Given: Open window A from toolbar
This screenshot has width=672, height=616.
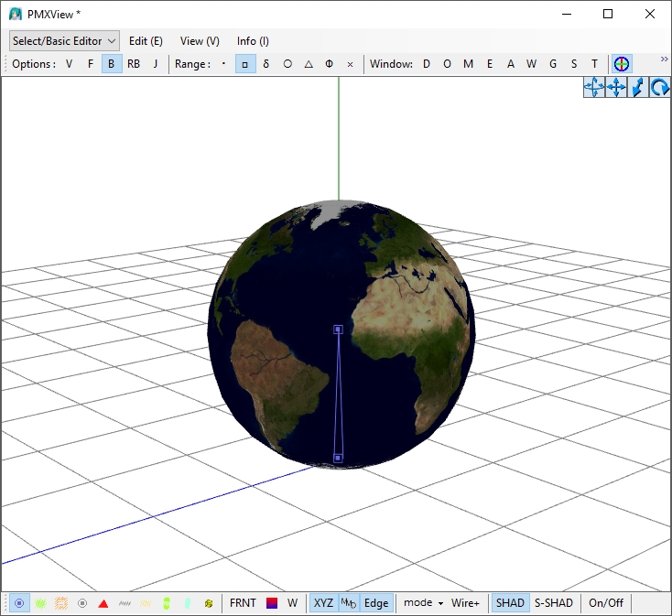Looking at the screenshot, I should point(511,64).
